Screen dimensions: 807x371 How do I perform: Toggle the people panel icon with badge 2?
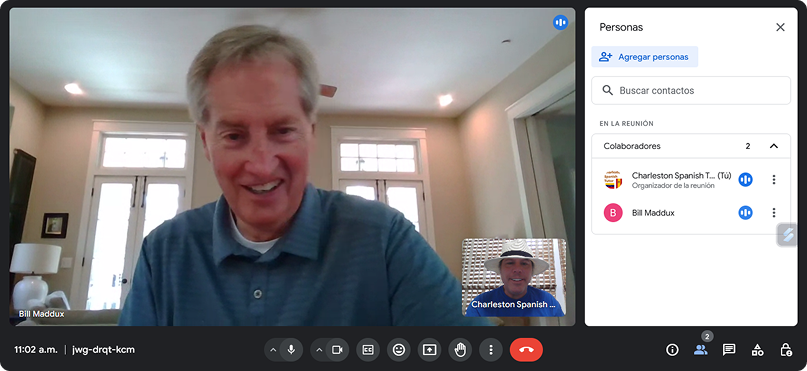[x=700, y=350]
